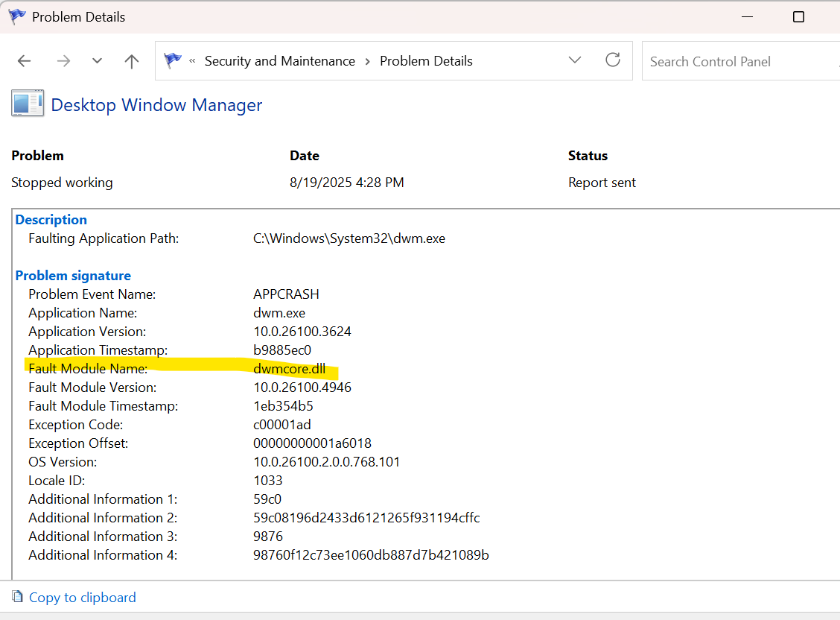Select the path C:\Windows\System32\dwm.exe

(349, 238)
